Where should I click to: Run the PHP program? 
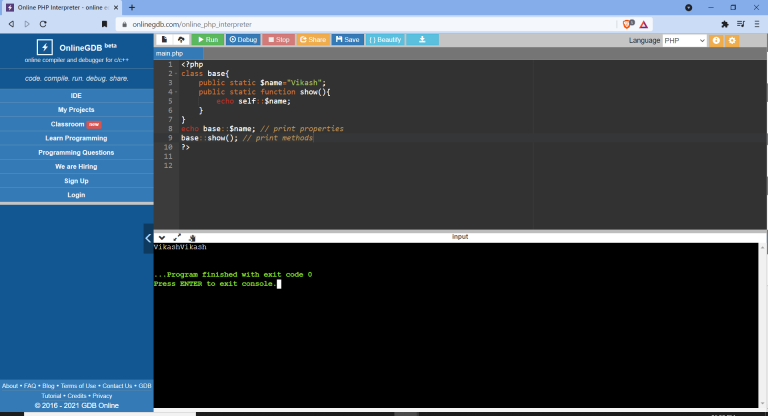point(208,40)
